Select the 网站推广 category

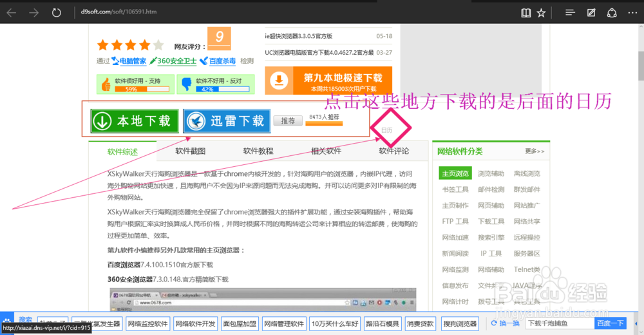527,206
